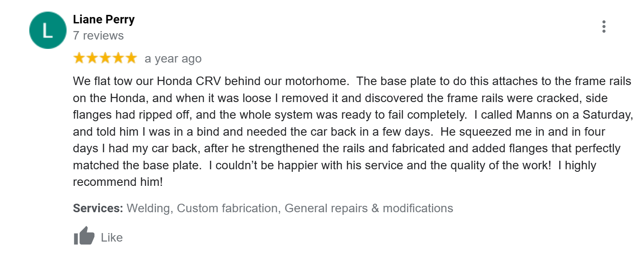Click the fourth rating star
Screen dimensions: 644x259
coord(118,58)
